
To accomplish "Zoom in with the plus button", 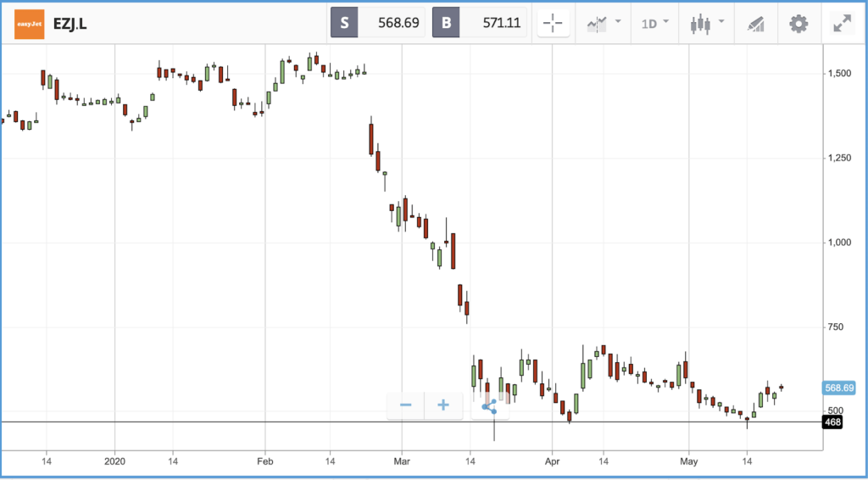I will point(442,405).
